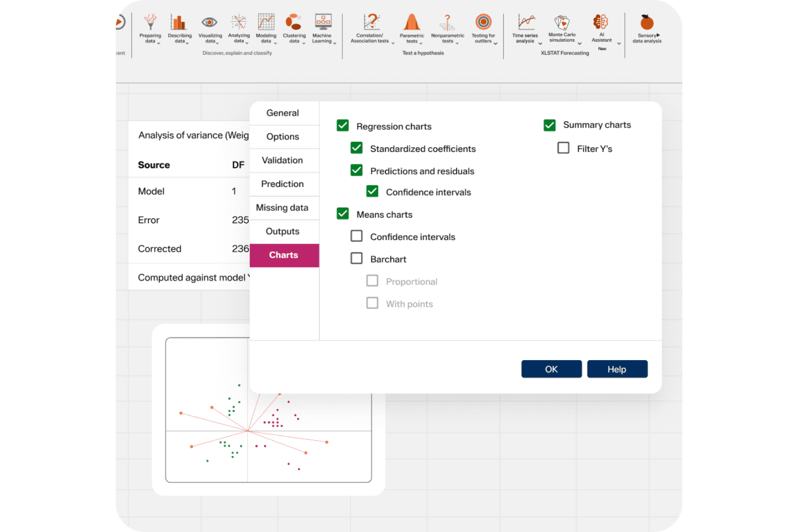
Task: Select the Charts tab
Action: click(x=284, y=255)
